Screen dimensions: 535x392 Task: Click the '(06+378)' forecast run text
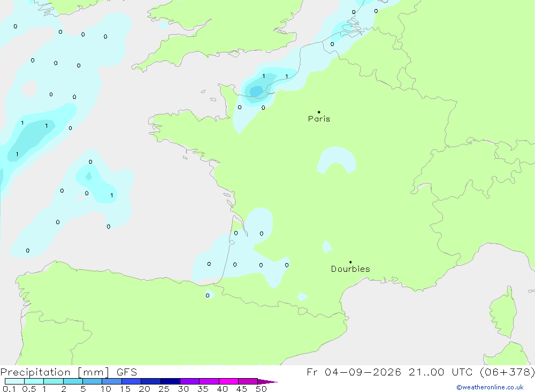point(507,372)
